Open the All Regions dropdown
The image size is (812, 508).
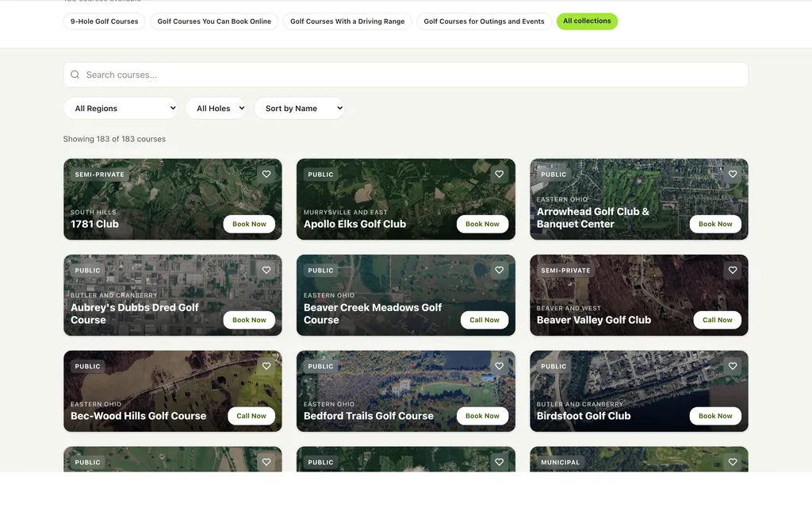coord(121,108)
